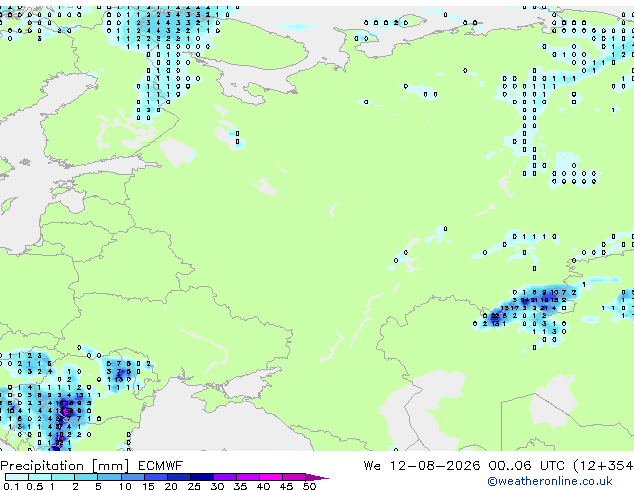The image size is (634, 490).
Task: Select the date 'We 12-08-2026'
Action: (x=422, y=465)
